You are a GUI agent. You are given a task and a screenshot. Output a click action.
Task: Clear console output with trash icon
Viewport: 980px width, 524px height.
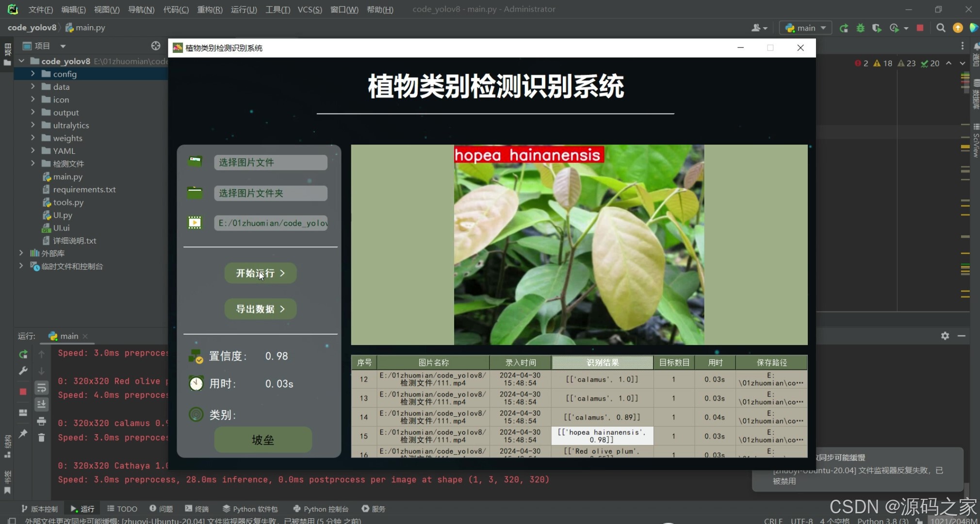point(42,438)
